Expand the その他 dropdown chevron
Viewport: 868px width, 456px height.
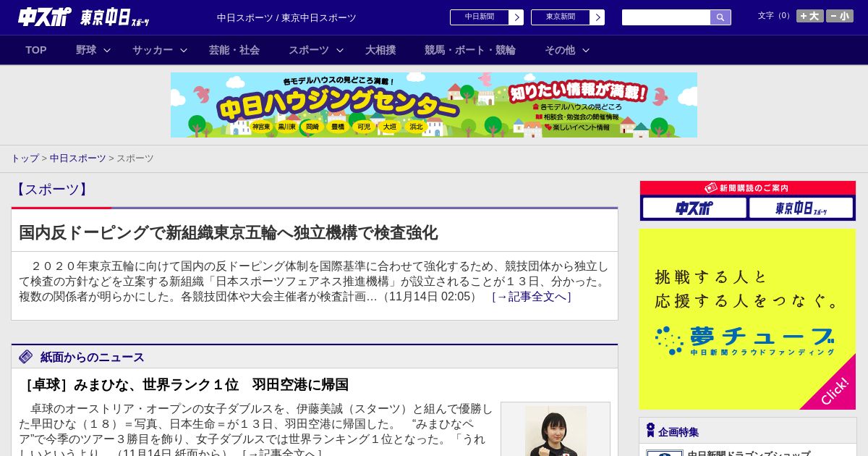586,50
